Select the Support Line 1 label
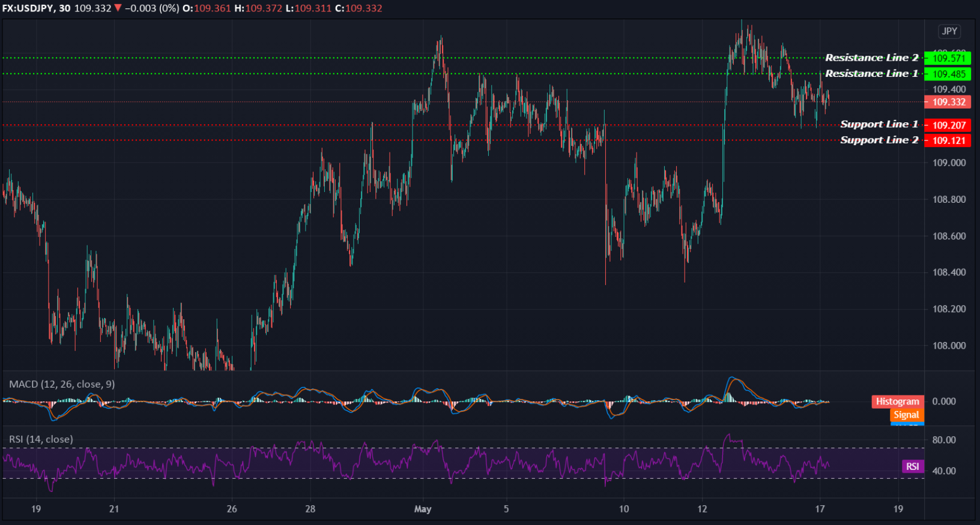Viewport: 980px width, 525px height. coord(879,124)
